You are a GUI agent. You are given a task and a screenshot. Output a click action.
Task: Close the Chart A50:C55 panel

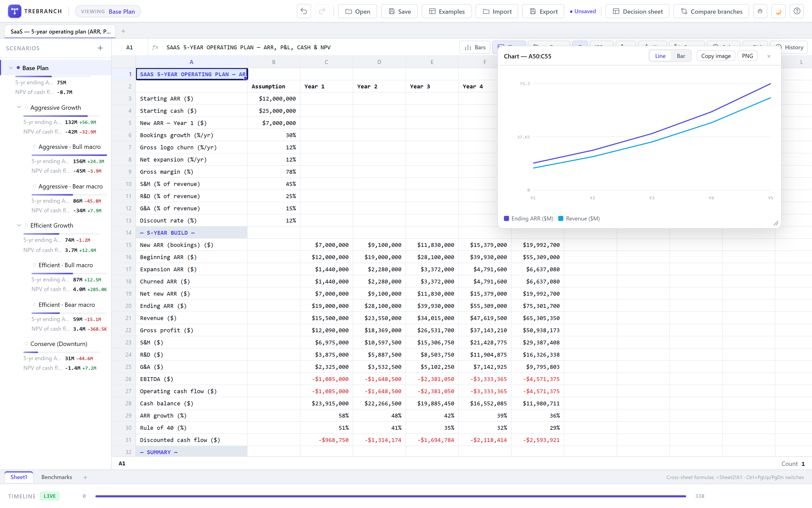[769, 56]
